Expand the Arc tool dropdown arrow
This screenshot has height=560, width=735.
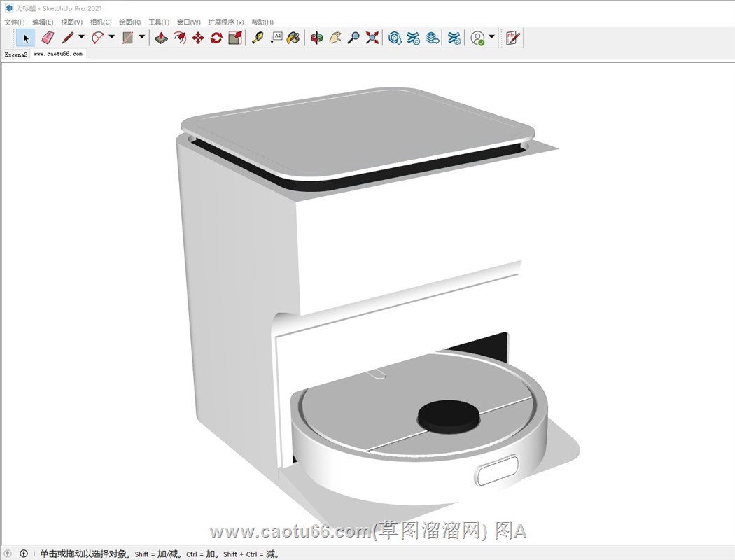(112, 38)
